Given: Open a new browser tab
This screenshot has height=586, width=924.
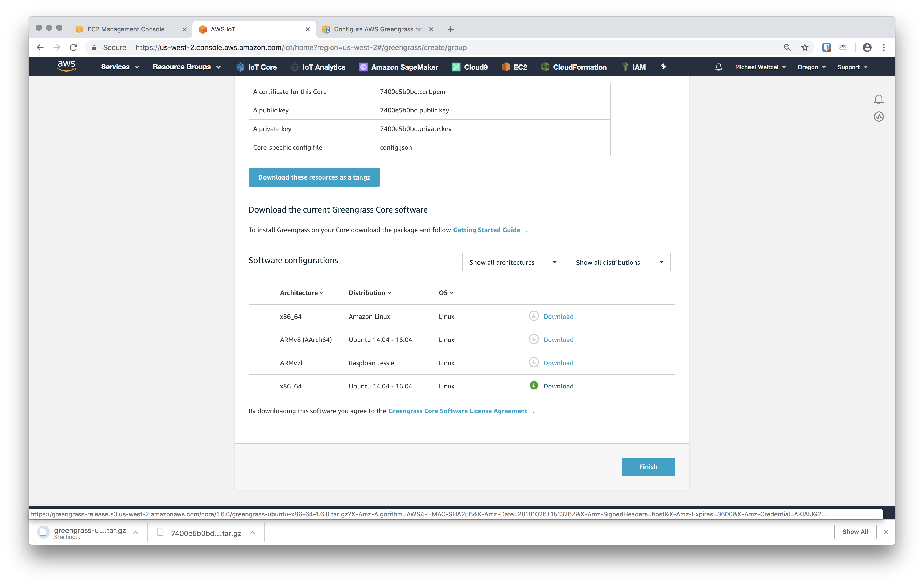Looking at the screenshot, I should 450,29.
